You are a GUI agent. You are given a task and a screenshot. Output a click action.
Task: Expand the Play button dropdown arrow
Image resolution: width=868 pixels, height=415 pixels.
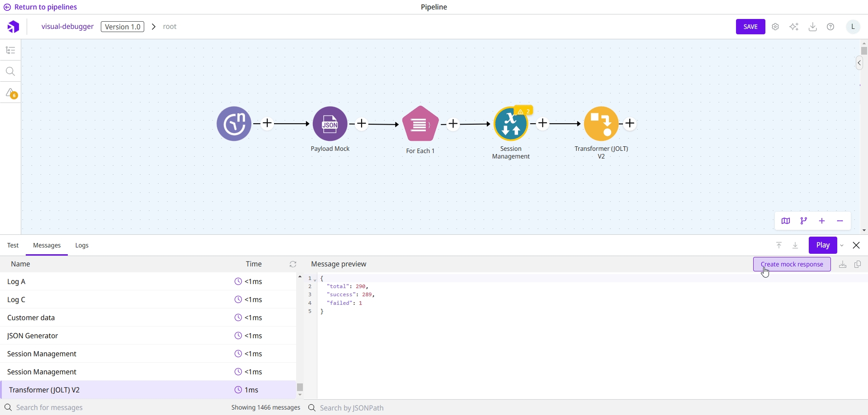point(842,246)
